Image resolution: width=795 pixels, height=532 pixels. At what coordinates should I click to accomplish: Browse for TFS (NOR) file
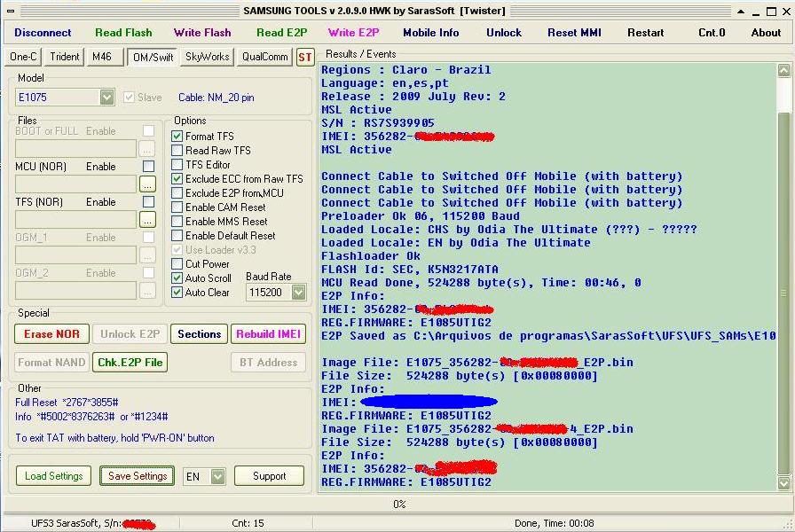pyautogui.click(x=147, y=220)
